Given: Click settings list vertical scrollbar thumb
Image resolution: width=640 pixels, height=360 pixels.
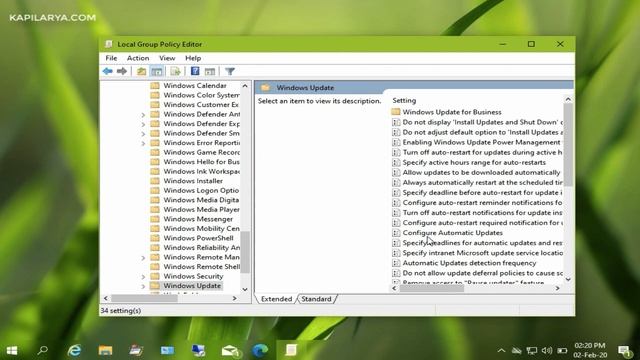Looking at the screenshot, I should pos(568,144).
